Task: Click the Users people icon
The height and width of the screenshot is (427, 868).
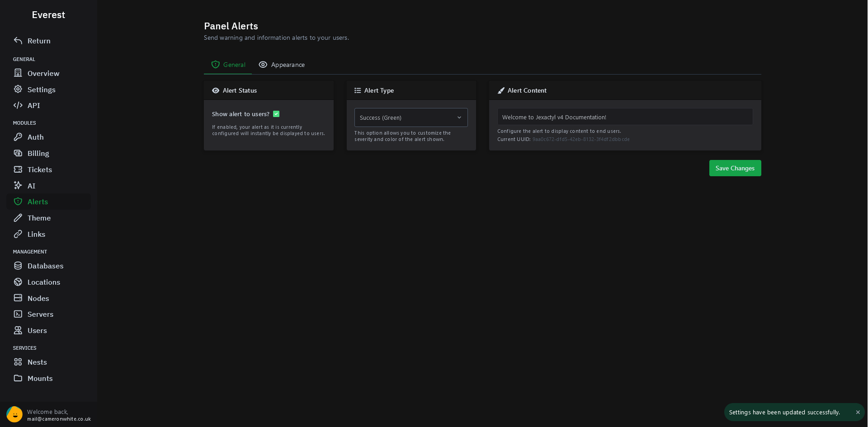Action: coord(18,330)
